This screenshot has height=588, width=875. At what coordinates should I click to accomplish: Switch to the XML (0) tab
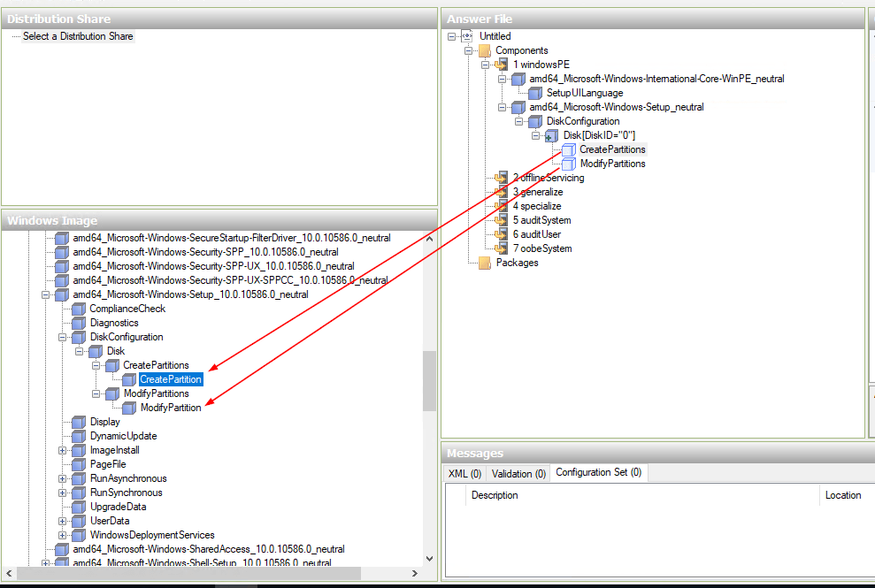click(464, 474)
